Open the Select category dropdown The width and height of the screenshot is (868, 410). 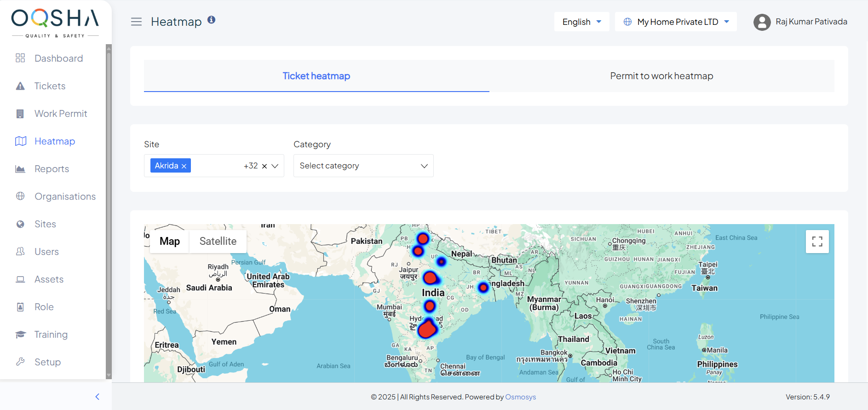(x=363, y=166)
